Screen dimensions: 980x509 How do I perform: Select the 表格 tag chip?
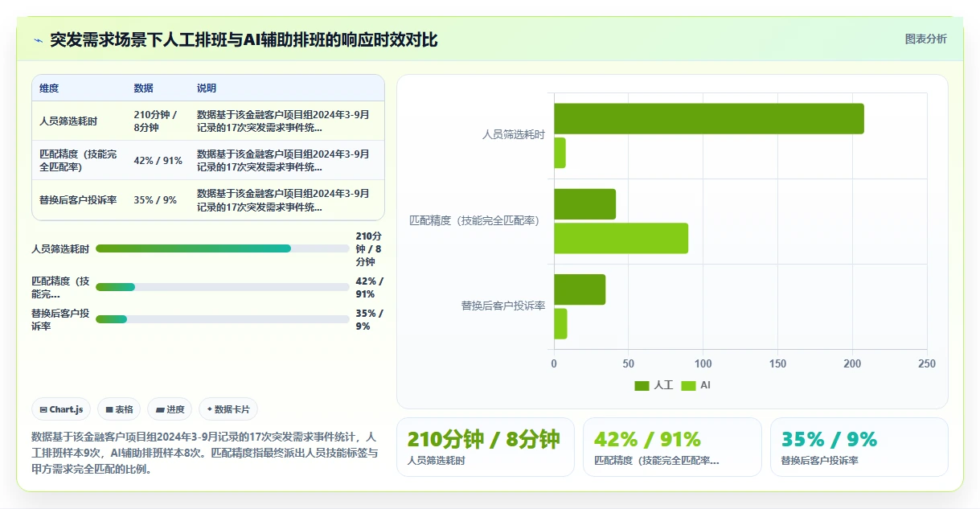[x=119, y=409]
